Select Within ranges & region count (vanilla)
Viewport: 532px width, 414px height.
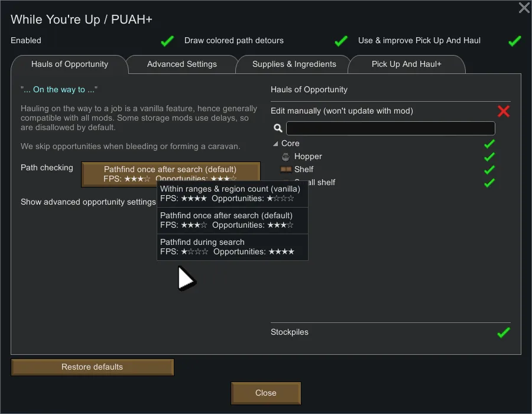tap(232, 194)
